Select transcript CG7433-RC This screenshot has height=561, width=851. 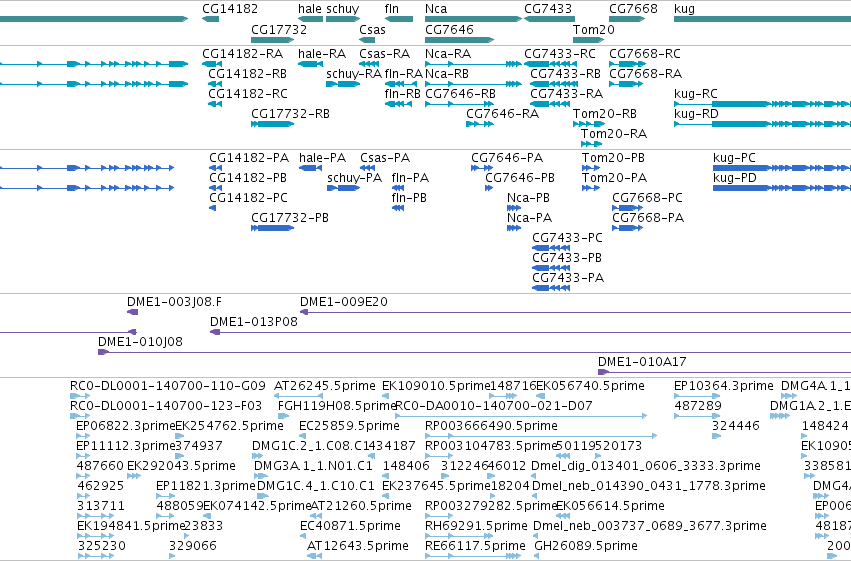[560, 54]
